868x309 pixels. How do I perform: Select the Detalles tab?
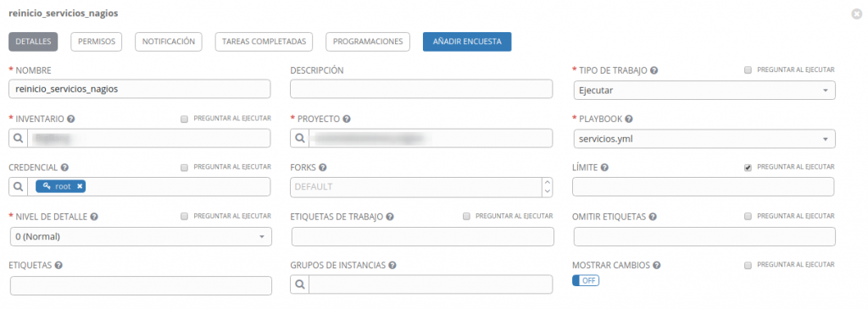(x=33, y=41)
